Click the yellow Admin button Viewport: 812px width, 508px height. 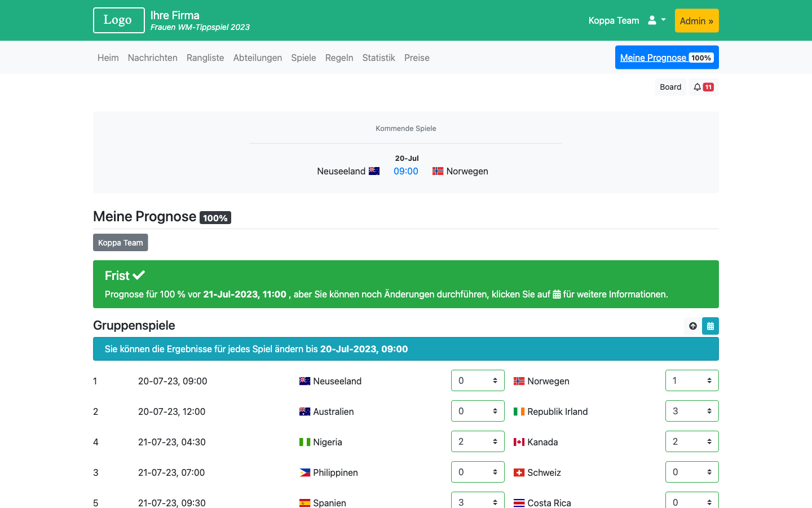[x=696, y=21]
